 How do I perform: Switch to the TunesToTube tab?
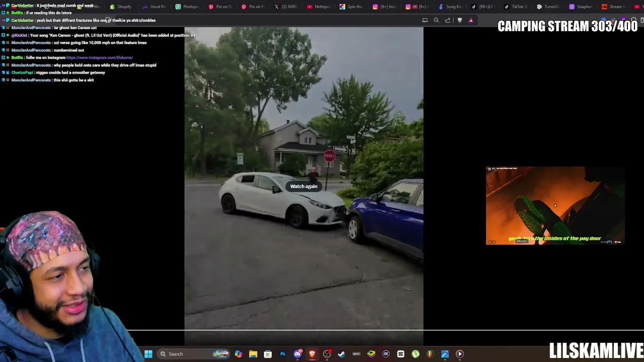tap(548, 7)
